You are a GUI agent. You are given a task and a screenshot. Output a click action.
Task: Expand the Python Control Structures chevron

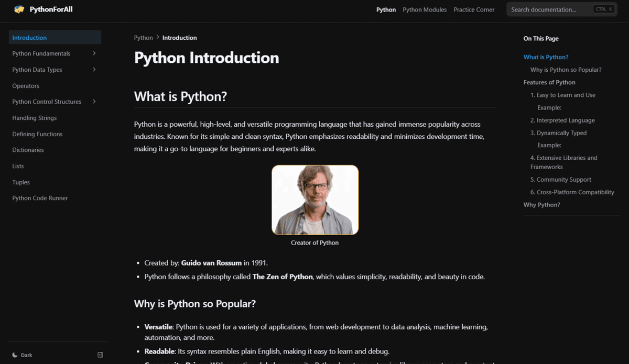tap(94, 102)
